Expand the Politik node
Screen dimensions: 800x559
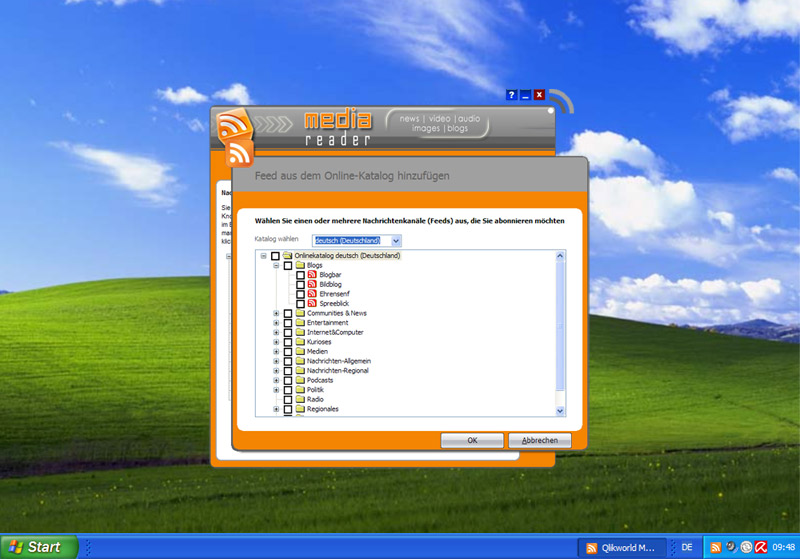click(276, 390)
